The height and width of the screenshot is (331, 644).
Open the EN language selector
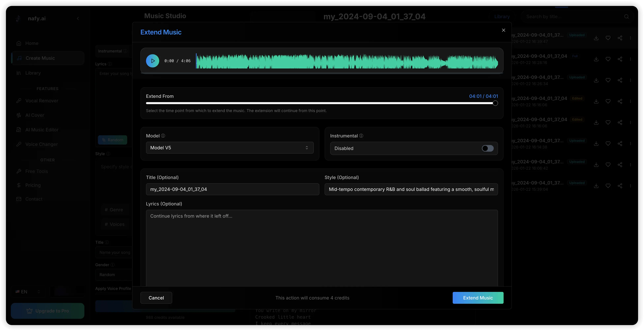pyautogui.click(x=28, y=292)
